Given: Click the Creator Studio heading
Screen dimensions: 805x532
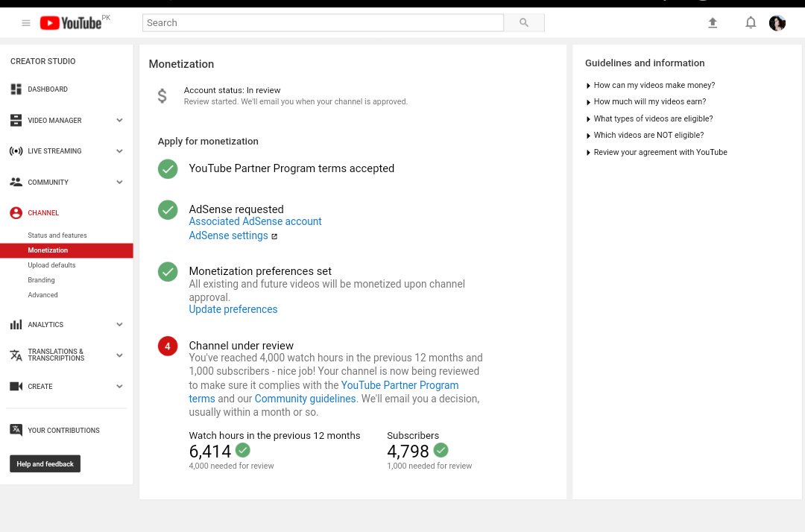Looking at the screenshot, I should tap(43, 61).
